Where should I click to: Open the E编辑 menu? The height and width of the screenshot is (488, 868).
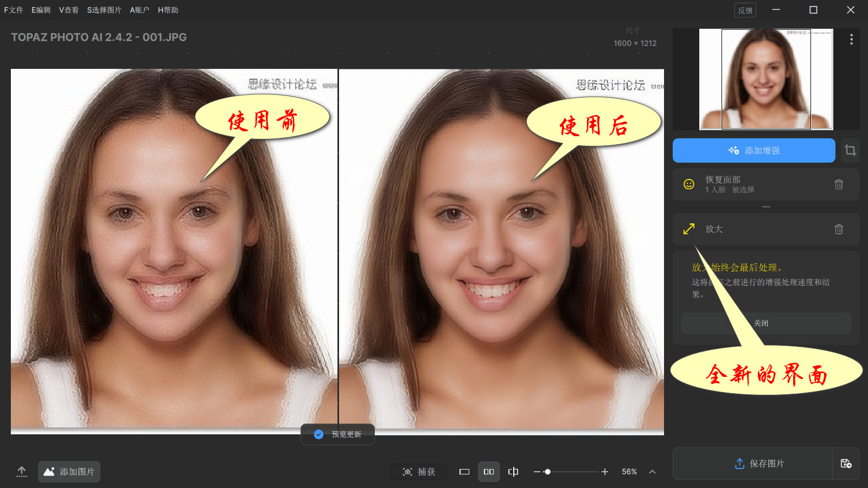[41, 10]
